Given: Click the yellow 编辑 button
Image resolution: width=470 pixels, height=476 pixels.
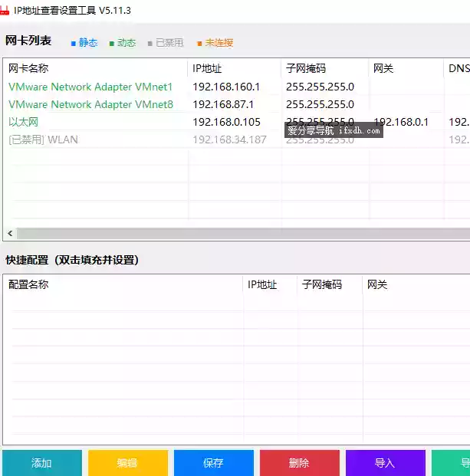Looking at the screenshot, I should click(128, 463).
